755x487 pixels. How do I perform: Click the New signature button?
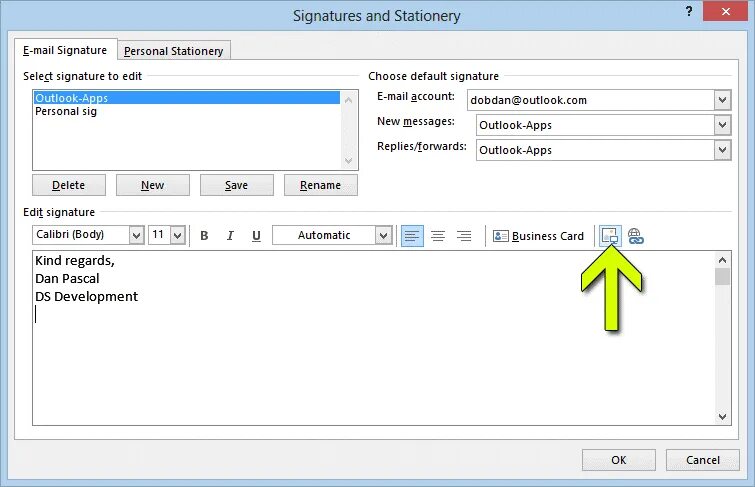[x=153, y=185]
